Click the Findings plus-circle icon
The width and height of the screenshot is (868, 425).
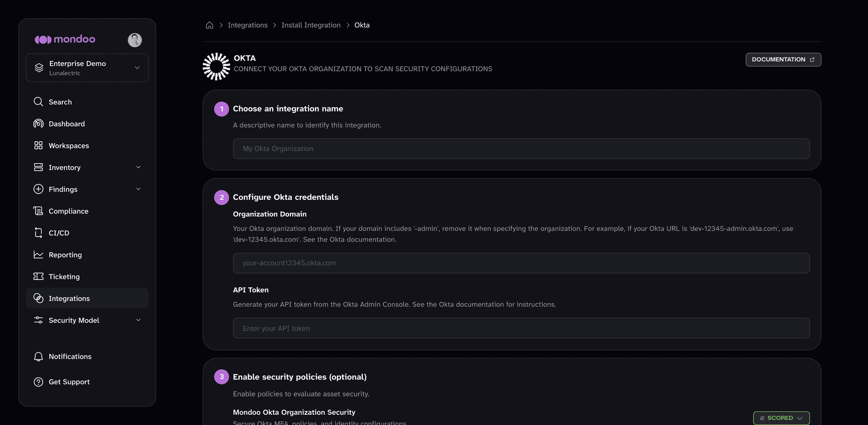coord(39,189)
